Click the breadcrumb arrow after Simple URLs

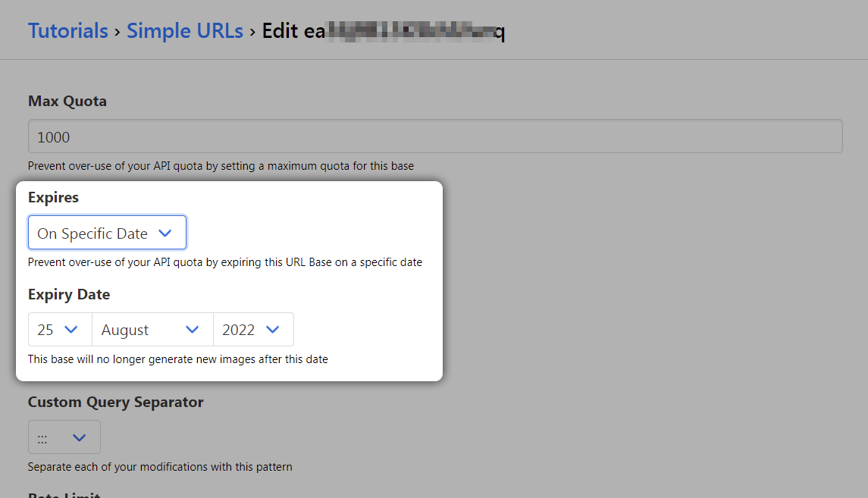[252, 32]
